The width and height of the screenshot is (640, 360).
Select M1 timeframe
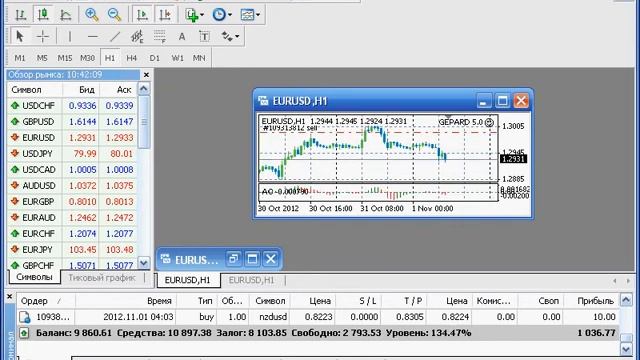(20, 58)
